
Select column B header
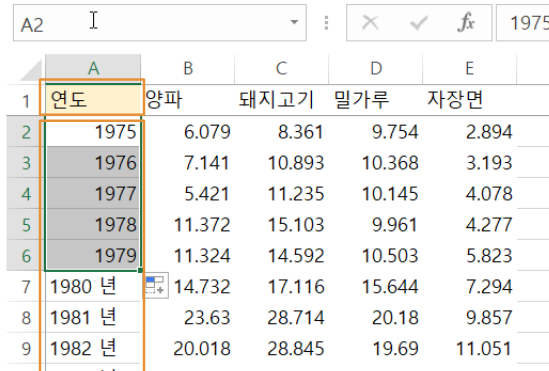(188, 69)
